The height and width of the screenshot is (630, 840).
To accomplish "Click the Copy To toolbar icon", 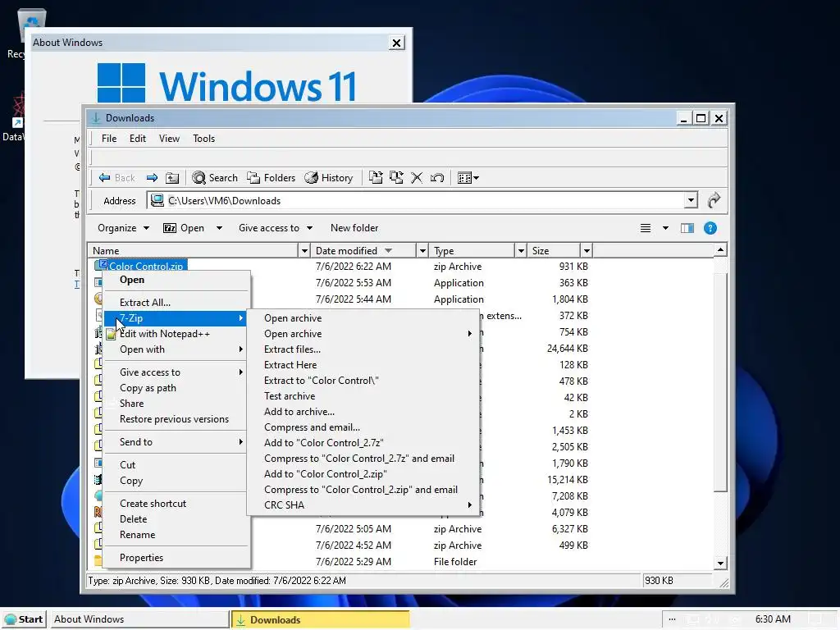I will click(396, 178).
